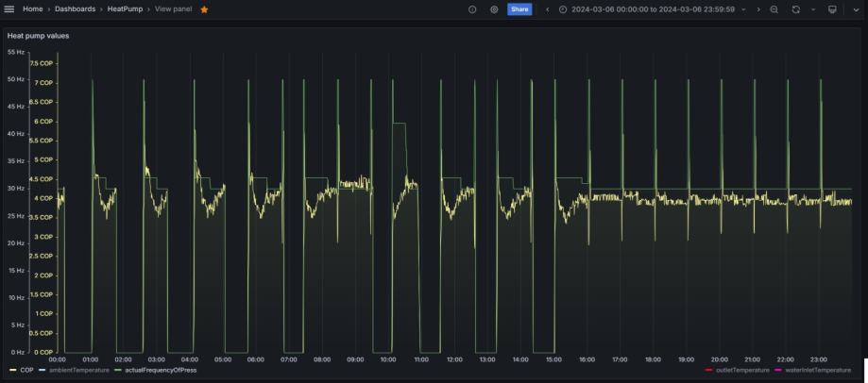Screen dimensions: 868x383
Task: Unstar the HeatPump dashboard favorite
Action: point(204,9)
